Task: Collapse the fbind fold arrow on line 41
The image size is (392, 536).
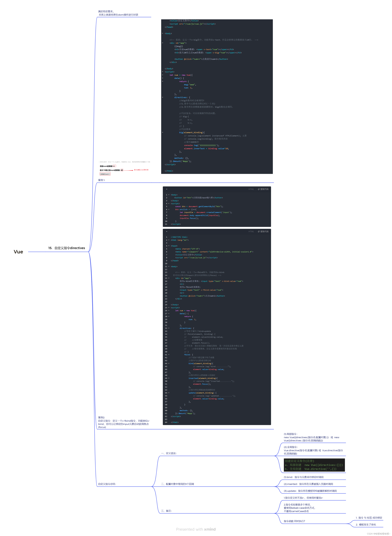Action: [169, 355]
